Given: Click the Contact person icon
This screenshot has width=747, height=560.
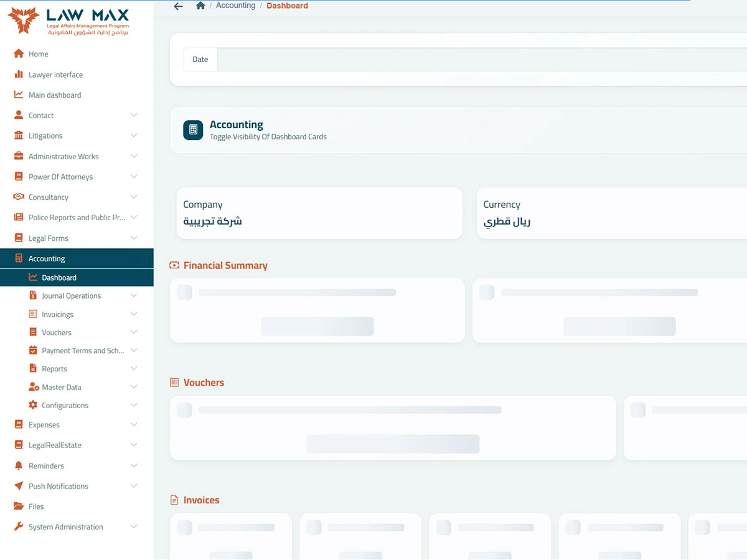Looking at the screenshot, I should point(19,115).
